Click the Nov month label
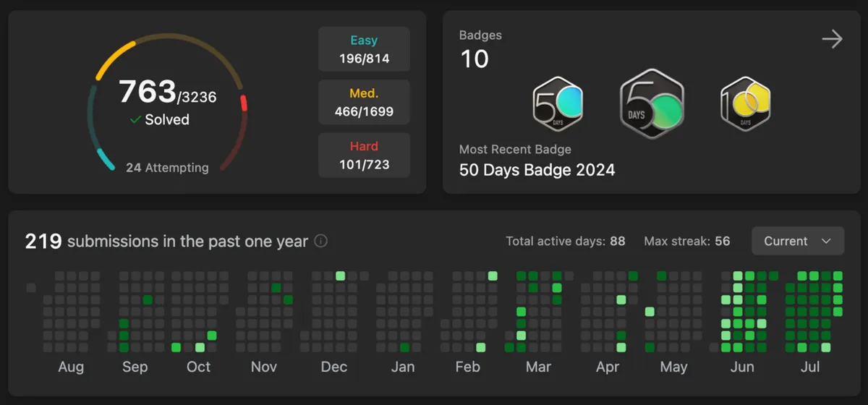The height and width of the screenshot is (405, 868). [x=264, y=367]
